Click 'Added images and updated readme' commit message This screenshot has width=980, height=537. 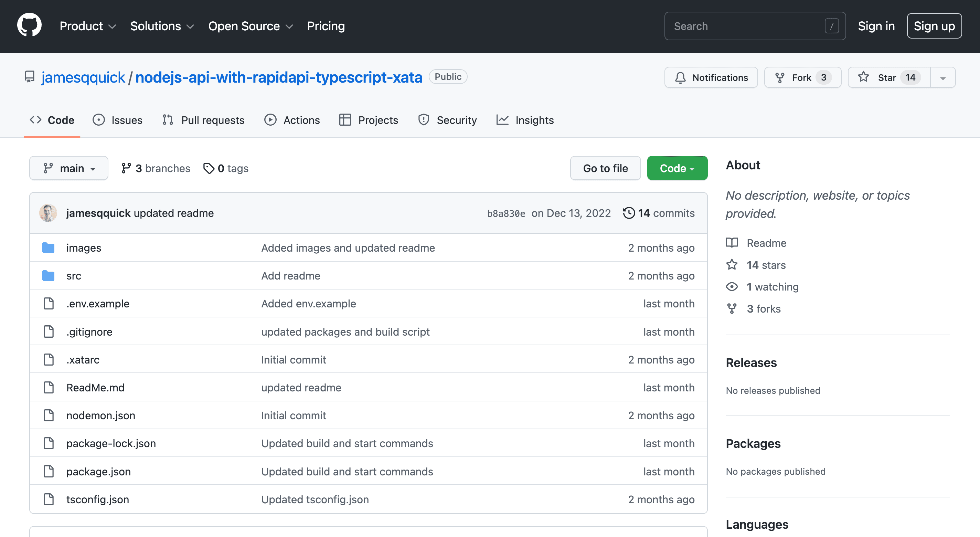pos(348,248)
